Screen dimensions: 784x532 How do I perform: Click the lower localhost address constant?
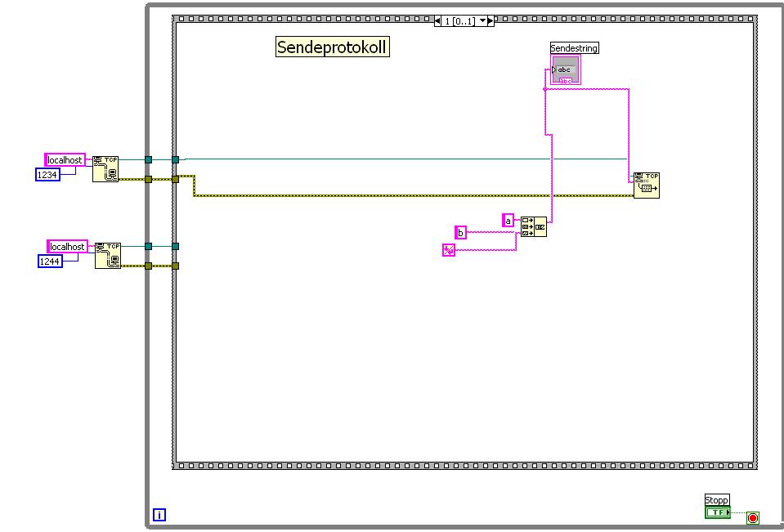coord(68,247)
